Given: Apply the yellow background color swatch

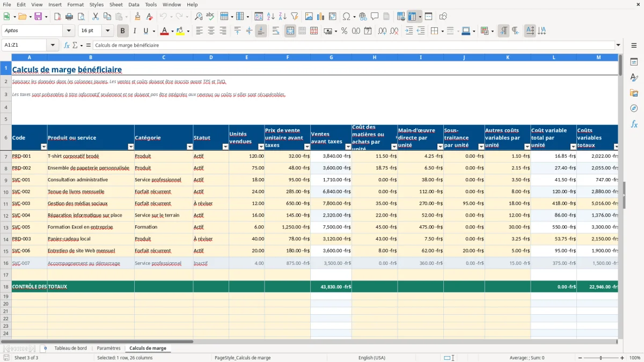Looking at the screenshot, I should (180, 32).
